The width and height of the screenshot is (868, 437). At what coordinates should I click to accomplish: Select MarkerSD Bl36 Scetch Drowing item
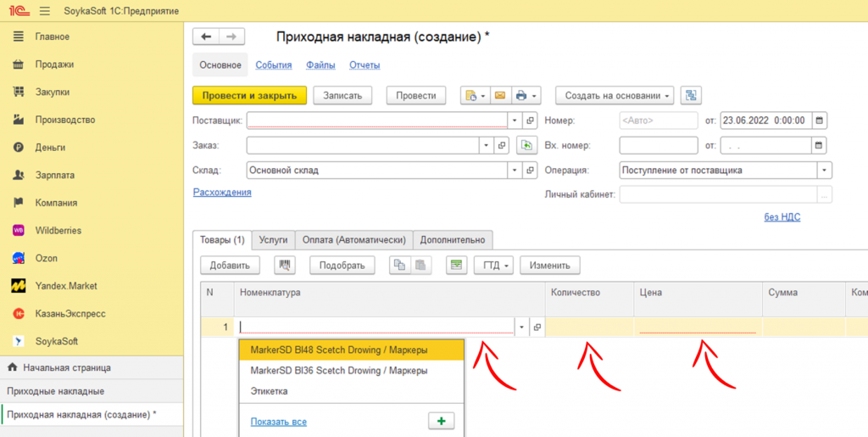point(339,371)
